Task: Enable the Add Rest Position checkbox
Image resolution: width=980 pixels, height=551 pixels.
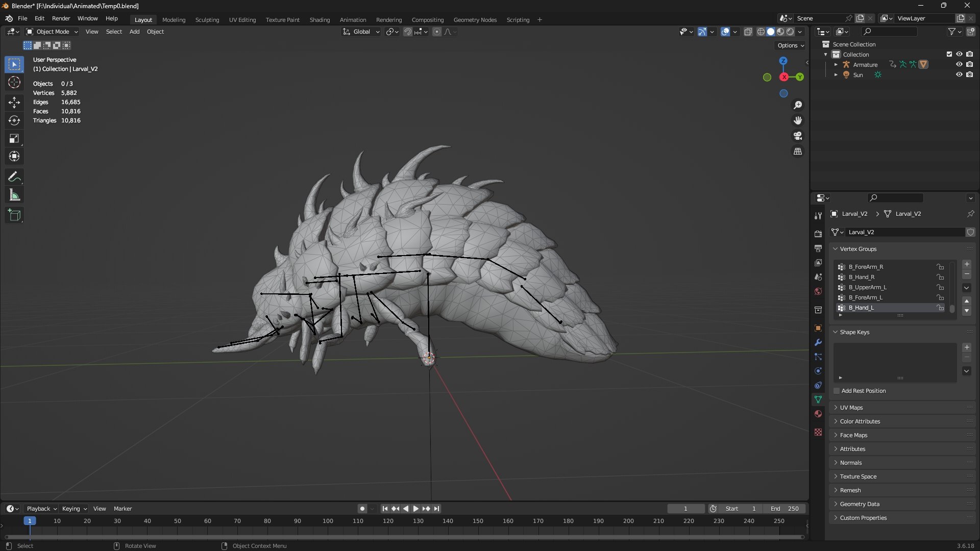Action: [837, 391]
